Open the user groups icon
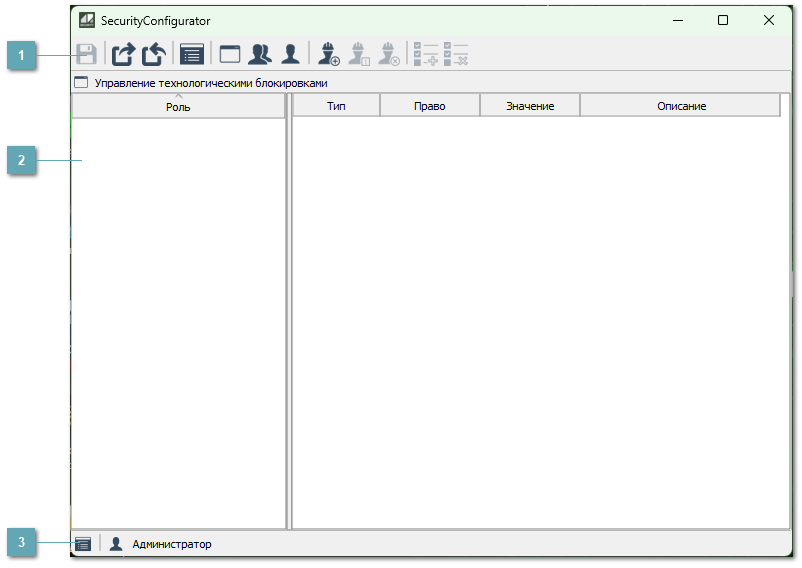 (x=260, y=54)
